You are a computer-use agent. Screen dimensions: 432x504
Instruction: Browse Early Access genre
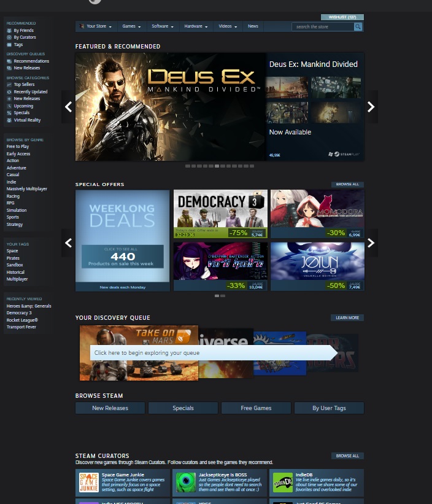pyautogui.click(x=18, y=154)
